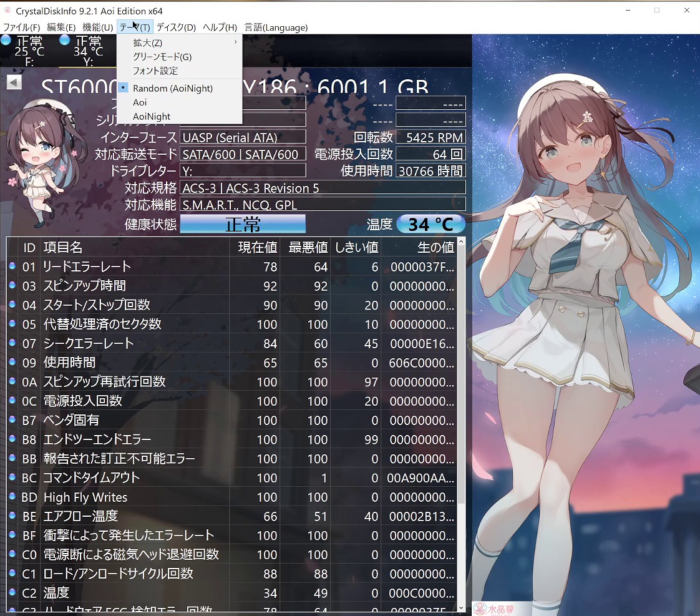Select raw value 606C0000... in 使用時間 row

[421, 363]
